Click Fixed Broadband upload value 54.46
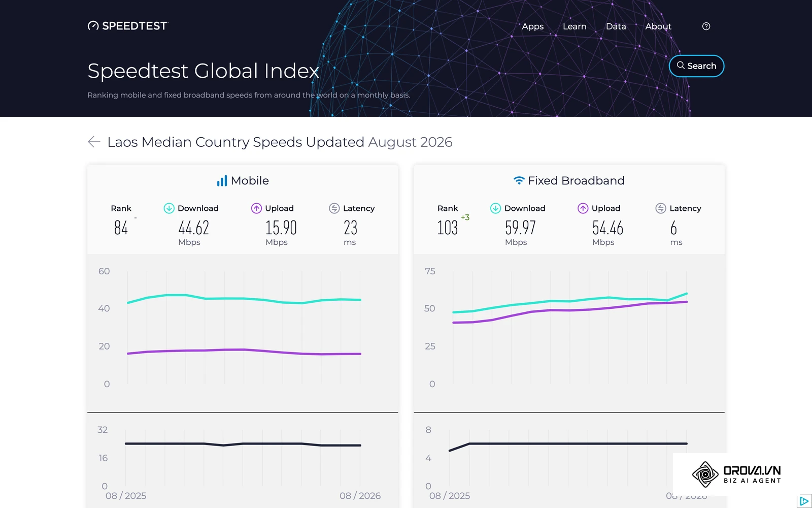Screen dimensions: 812x508 [x=607, y=228]
